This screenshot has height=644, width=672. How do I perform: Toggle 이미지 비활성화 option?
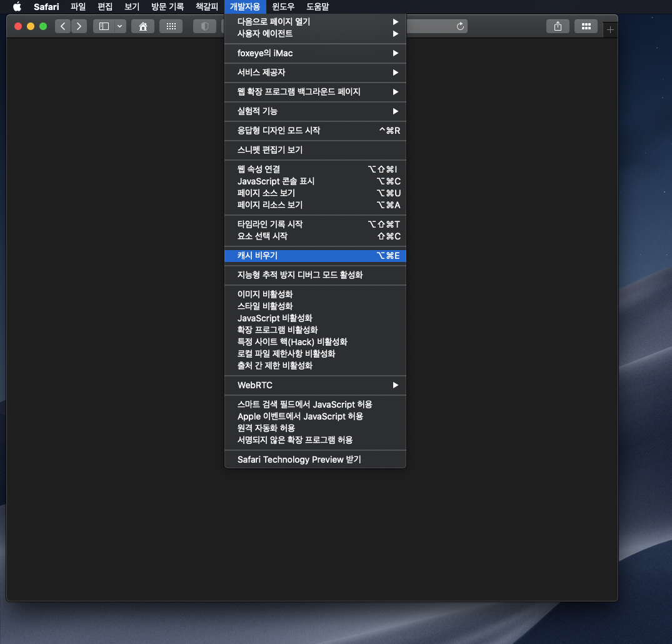pos(316,294)
